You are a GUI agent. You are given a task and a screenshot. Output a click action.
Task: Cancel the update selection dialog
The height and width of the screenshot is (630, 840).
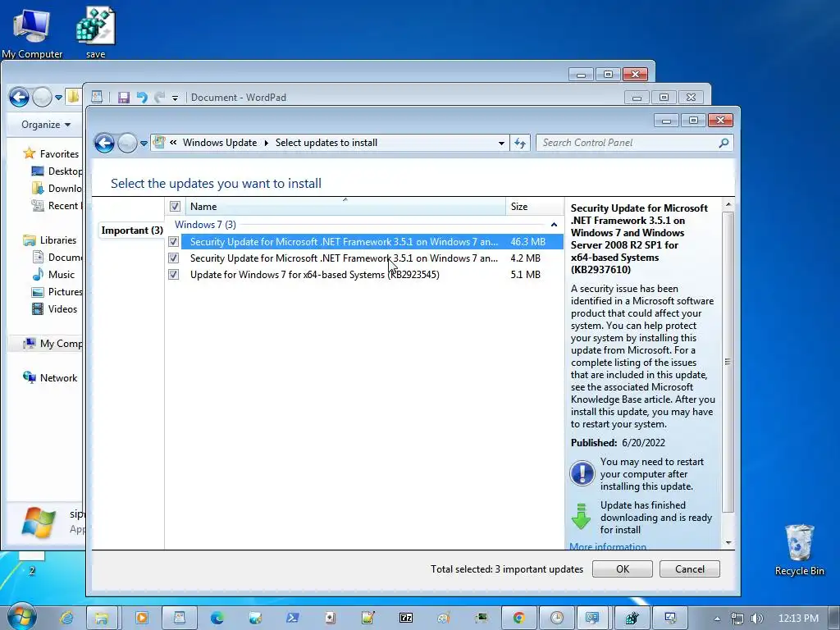[x=689, y=569]
